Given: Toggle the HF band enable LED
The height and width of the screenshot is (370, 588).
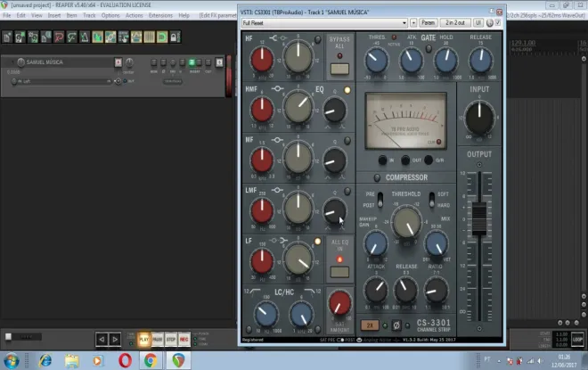Looking at the screenshot, I should click(318, 39).
